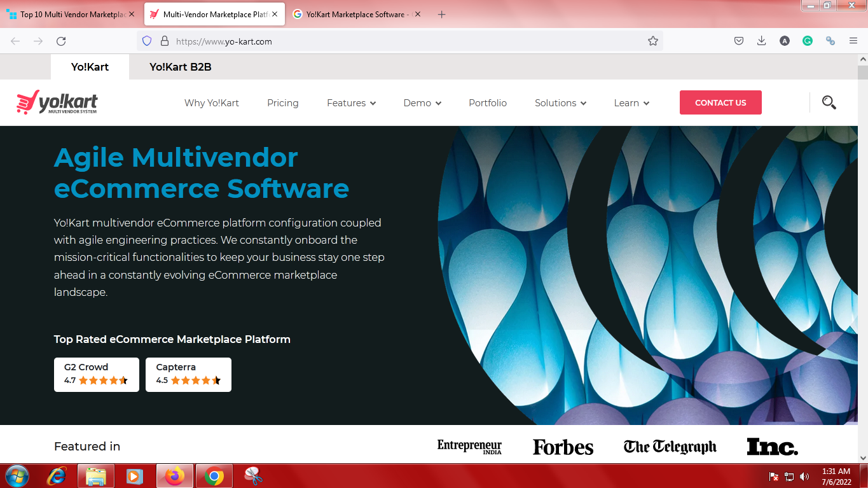The width and height of the screenshot is (868, 488).
Task: Click the padlock site security icon
Action: pyautogui.click(x=164, y=41)
